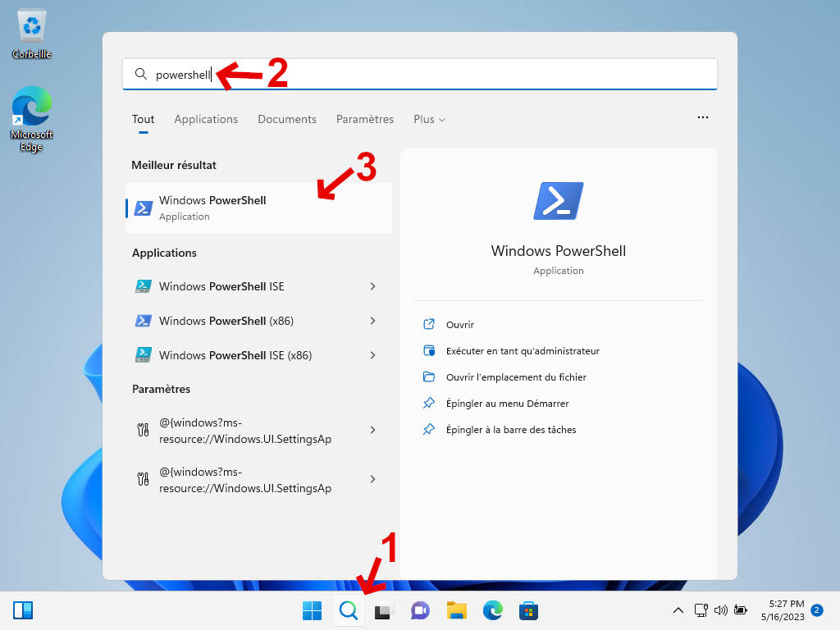Click the Task View taskbar icon
This screenshot has width=840, height=630.
click(384, 610)
